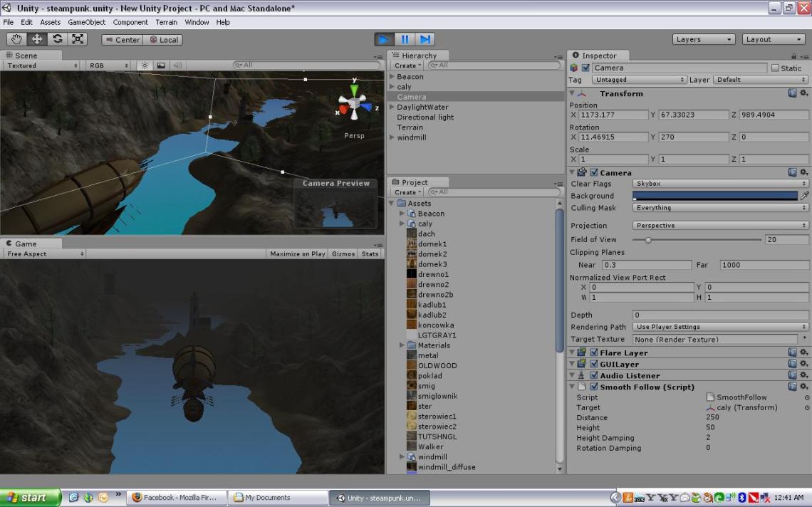
Task: Disable the Audio Listener component checkbox
Action: [x=594, y=376]
